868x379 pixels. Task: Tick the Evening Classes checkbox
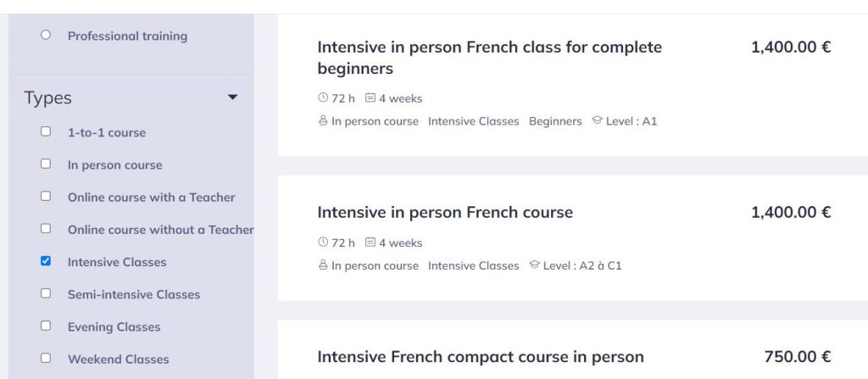click(46, 326)
